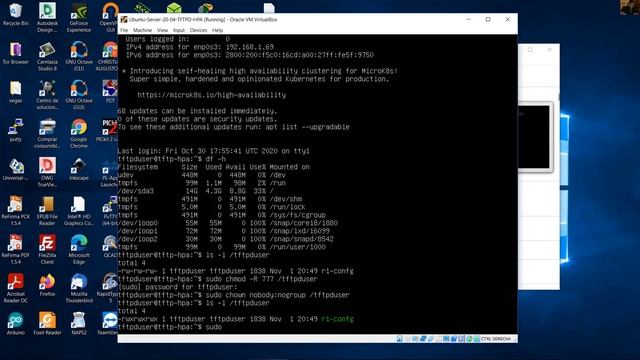Select ReFirma PDF 1.5.4 shortcut
Screen dimensions: 640x360
coord(16,249)
